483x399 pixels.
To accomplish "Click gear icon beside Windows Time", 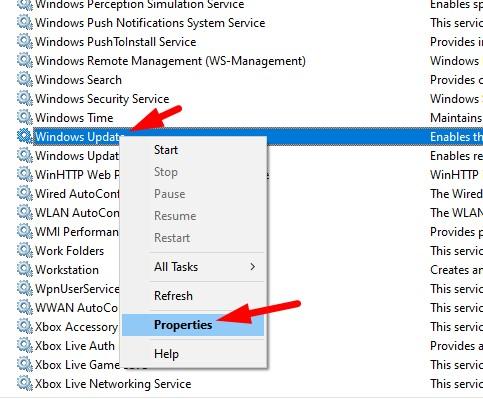I will coord(24,118).
